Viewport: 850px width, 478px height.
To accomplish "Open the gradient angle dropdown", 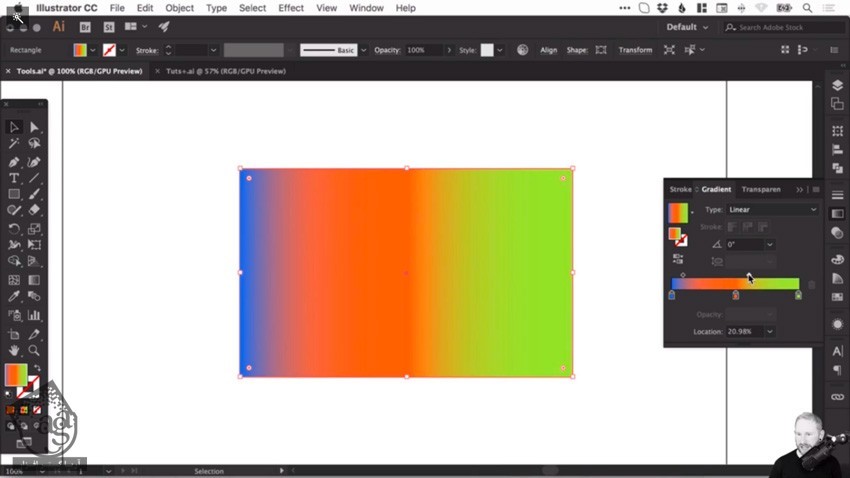I will pos(770,244).
